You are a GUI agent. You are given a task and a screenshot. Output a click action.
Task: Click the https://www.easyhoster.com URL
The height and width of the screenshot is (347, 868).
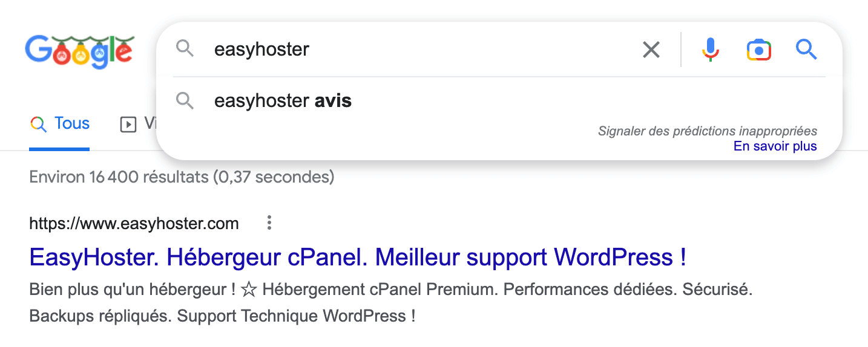point(134,224)
